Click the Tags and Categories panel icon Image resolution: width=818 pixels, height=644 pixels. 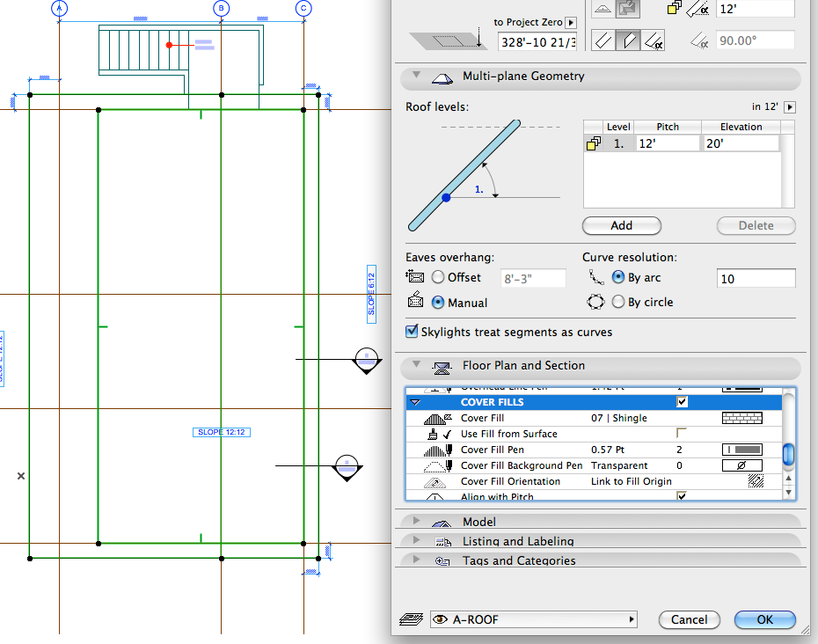pyautogui.click(x=442, y=561)
